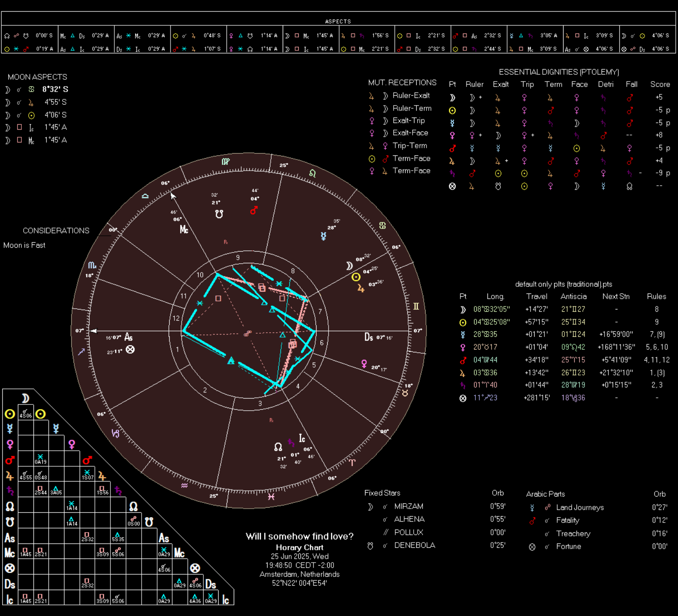The image size is (678, 616).
Task: Click the 'Ruler-Exalt' mutual reception entry
Action: pyautogui.click(x=411, y=95)
